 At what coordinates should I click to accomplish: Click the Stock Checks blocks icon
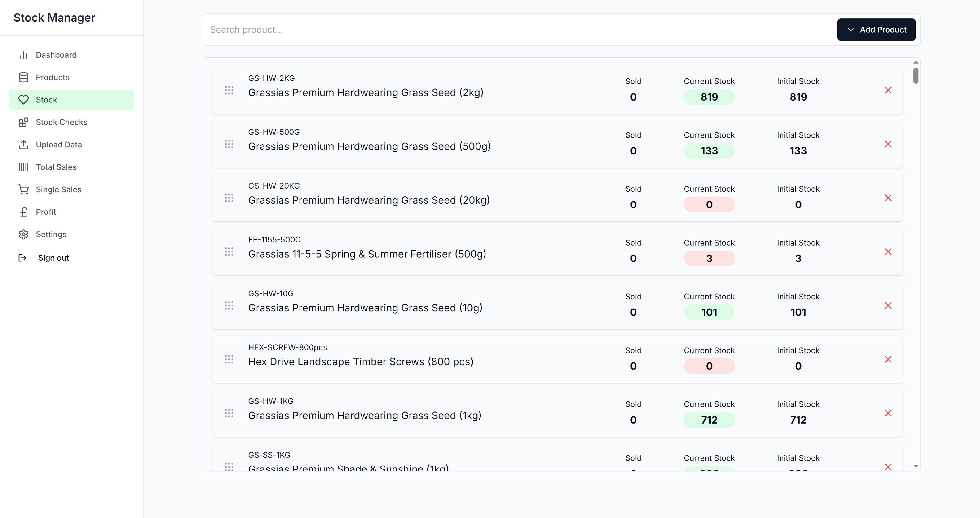coord(24,122)
